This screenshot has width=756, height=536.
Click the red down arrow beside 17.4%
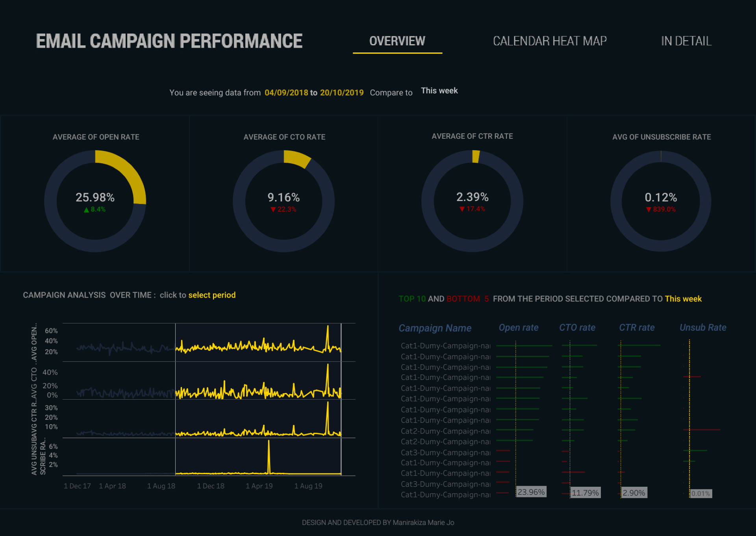[x=462, y=209]
